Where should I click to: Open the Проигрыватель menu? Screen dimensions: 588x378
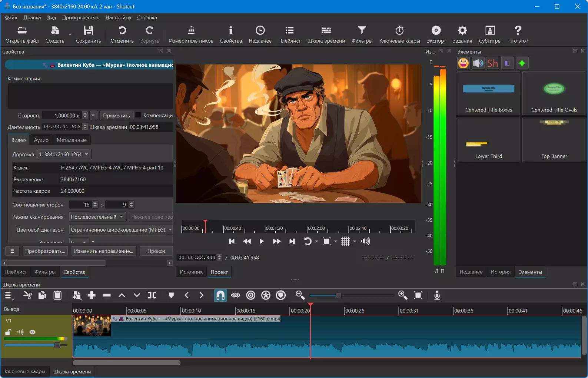click(81, 17)
